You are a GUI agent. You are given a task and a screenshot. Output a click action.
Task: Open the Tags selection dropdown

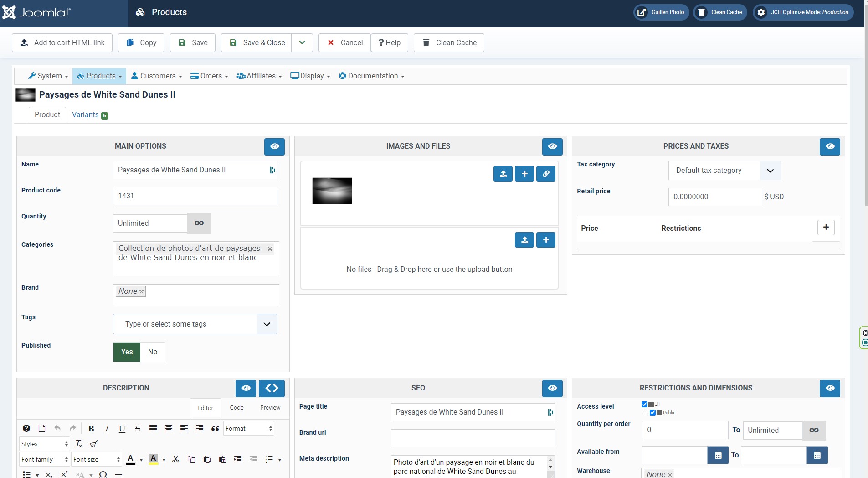click(195, 324)
